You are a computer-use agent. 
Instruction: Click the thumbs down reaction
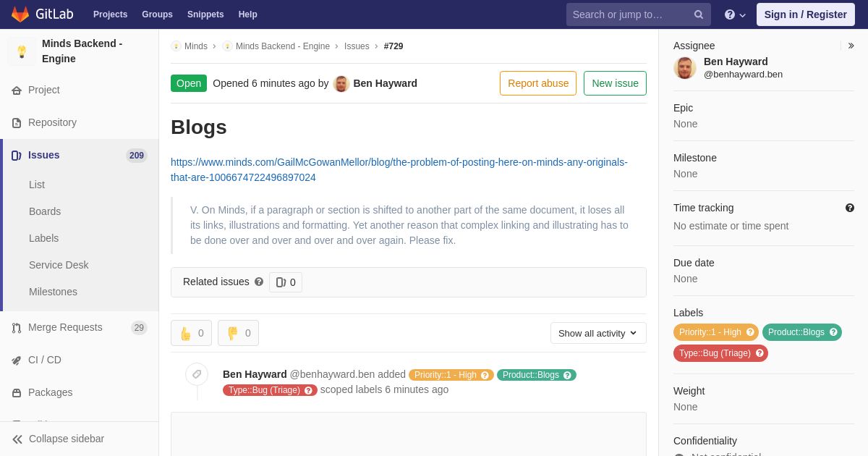point(238,333)
